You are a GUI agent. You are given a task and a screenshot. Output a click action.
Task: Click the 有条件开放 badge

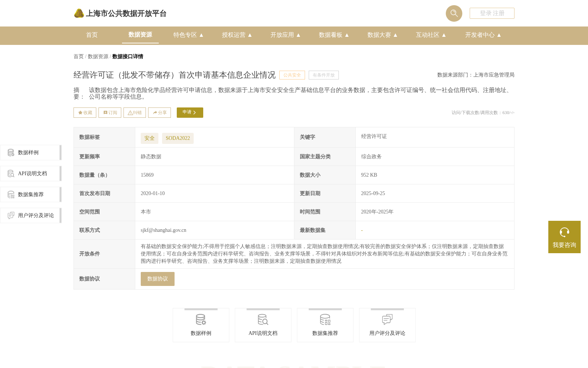(324, 75)
